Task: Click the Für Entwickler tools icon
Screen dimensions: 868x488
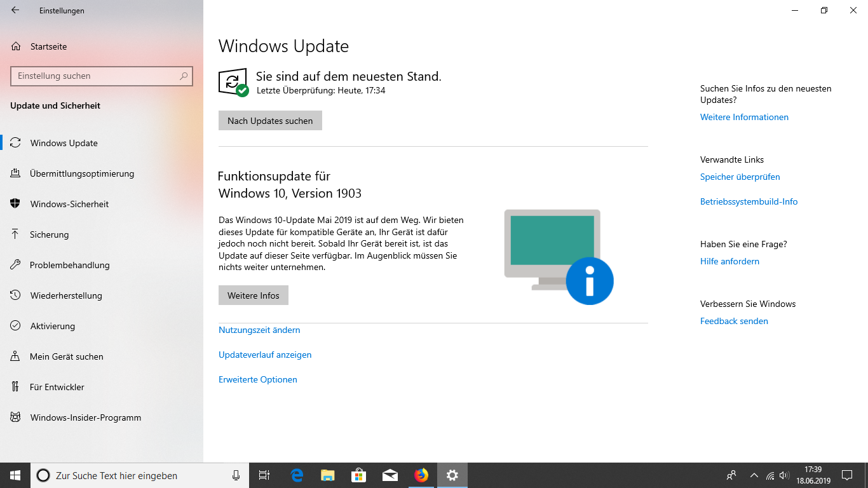Action: pyautogui.click(x=16, y=387)
